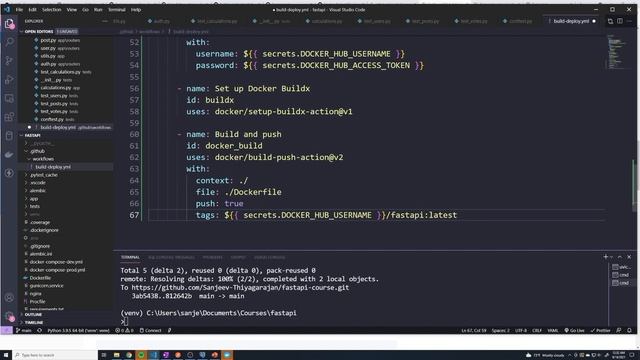Click the UTF-8 encoding indicator
Screen dimensions: 640x360
point(520,331)
